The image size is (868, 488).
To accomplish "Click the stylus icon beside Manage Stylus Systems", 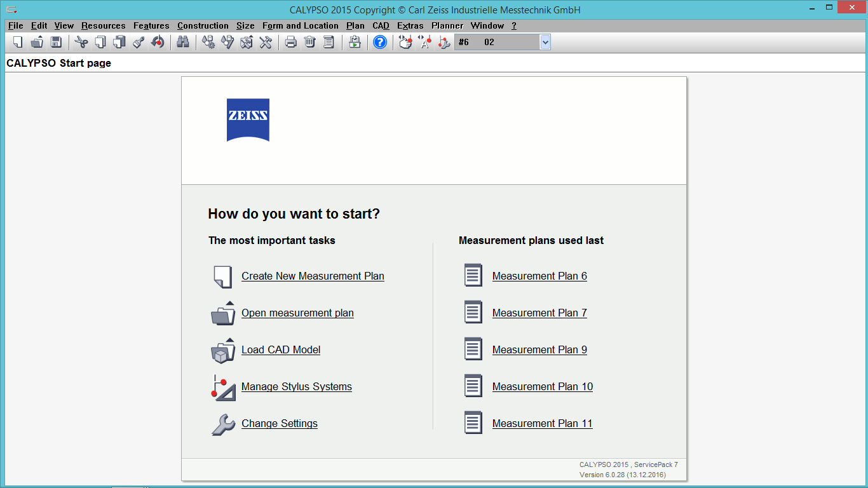I will pos(223,387).
